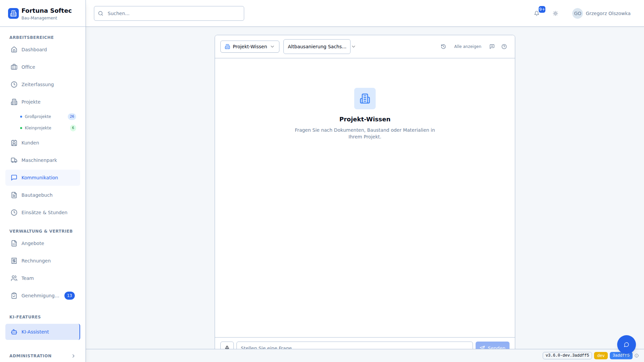Click the microphone voice input button
Viewport: 644px width, 362px height.
tap(227, 347)
